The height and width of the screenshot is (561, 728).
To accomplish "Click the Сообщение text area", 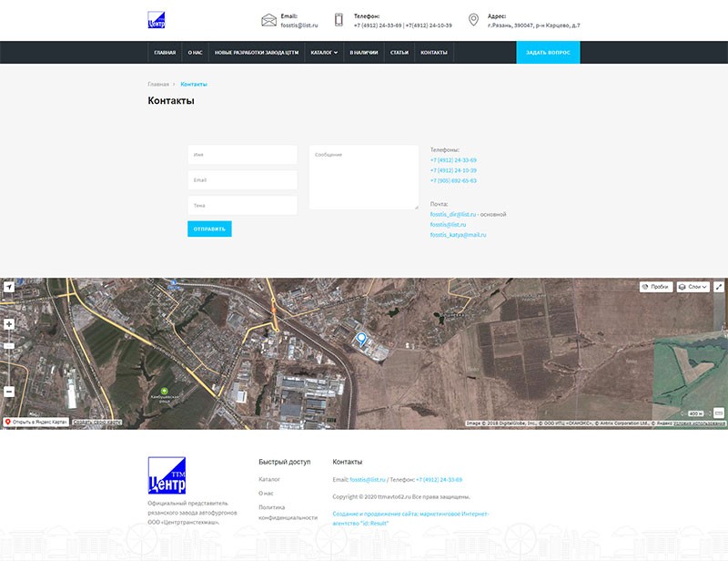I will 363,177.
